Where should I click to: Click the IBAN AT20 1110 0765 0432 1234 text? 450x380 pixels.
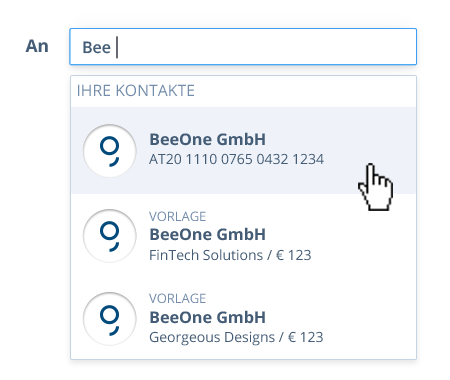point(236,159)
